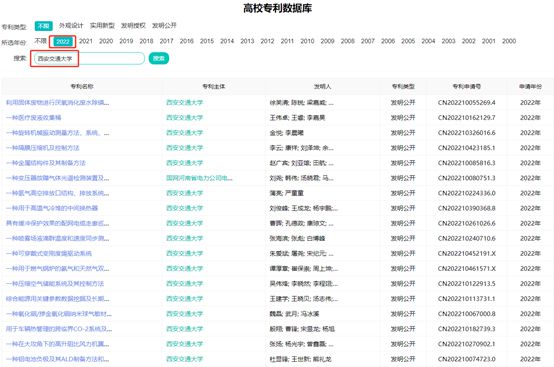Filter by 发明授权 patent type
This screenshot has width=554, height=367.
(133, 25)
